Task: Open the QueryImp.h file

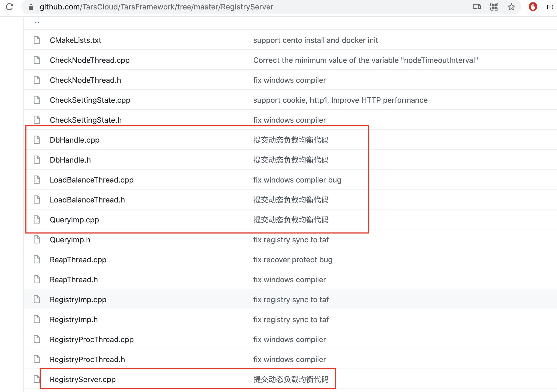Action: (70, 240)
